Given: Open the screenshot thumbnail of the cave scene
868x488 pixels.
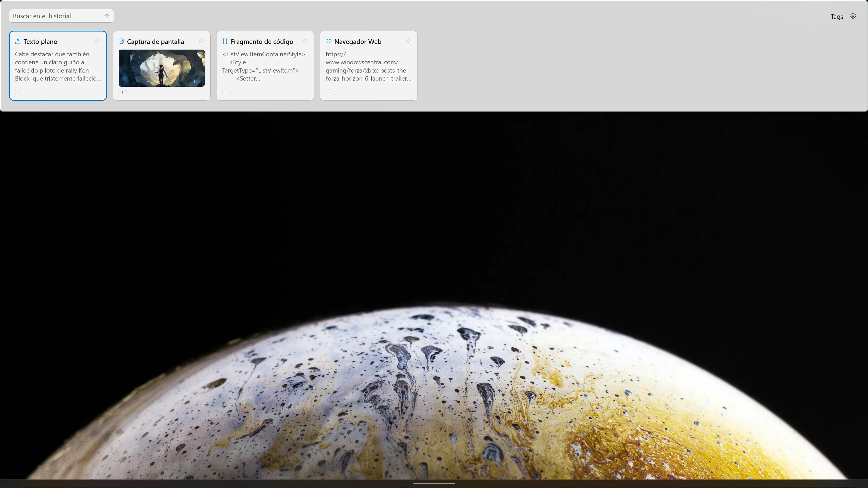Looking at the screenshot, I should pyautogui.click(x=162, y=68).
